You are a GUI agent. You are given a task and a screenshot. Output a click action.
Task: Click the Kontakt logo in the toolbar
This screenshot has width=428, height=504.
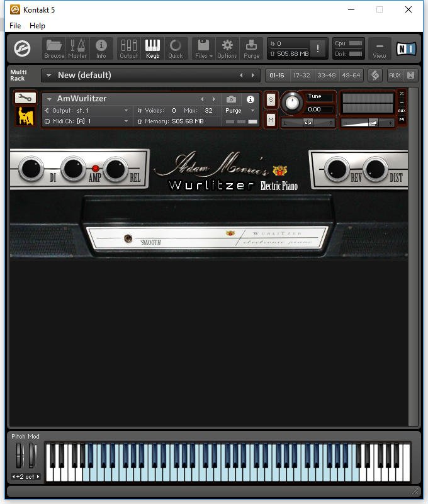[22, 48]
